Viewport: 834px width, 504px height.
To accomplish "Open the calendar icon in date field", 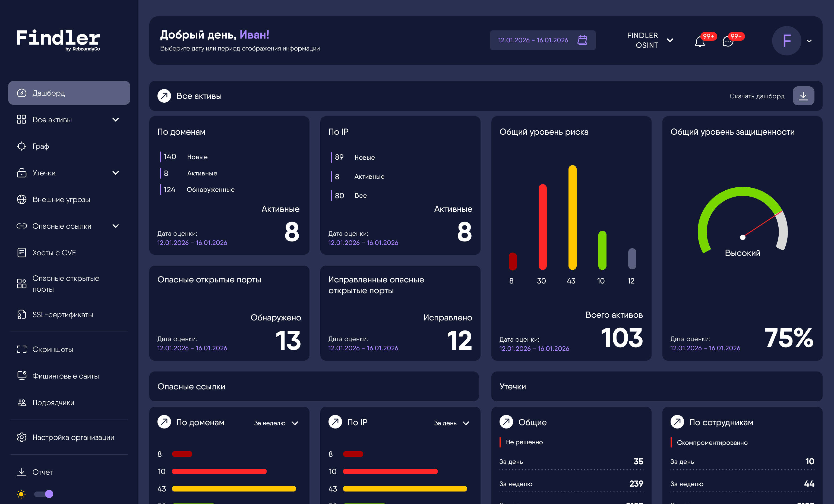I will pos(582,40).
